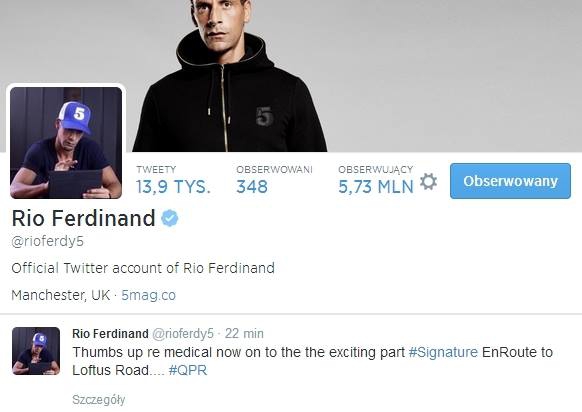Viewport: 582px width, 412px height.
Task: Click the Rio Ferdinand profile name heading
Action: [x=84, y=218]
